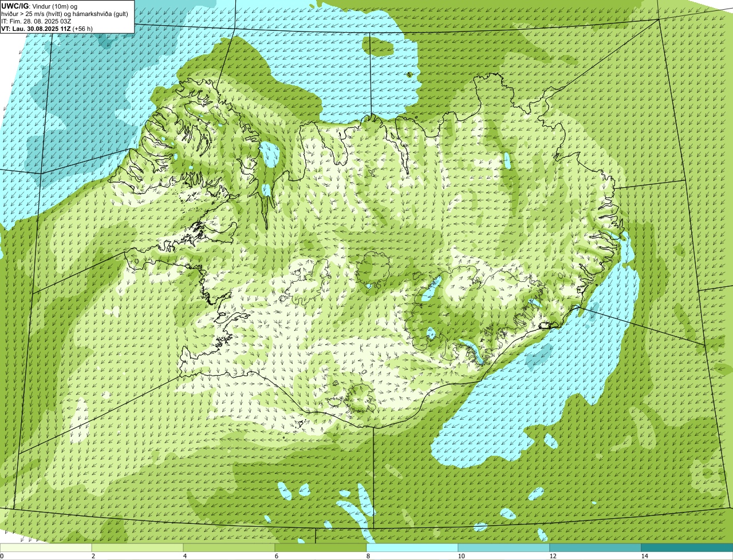
Task: Click the '14' tick label under the color bar
Action: click(644, 556)
